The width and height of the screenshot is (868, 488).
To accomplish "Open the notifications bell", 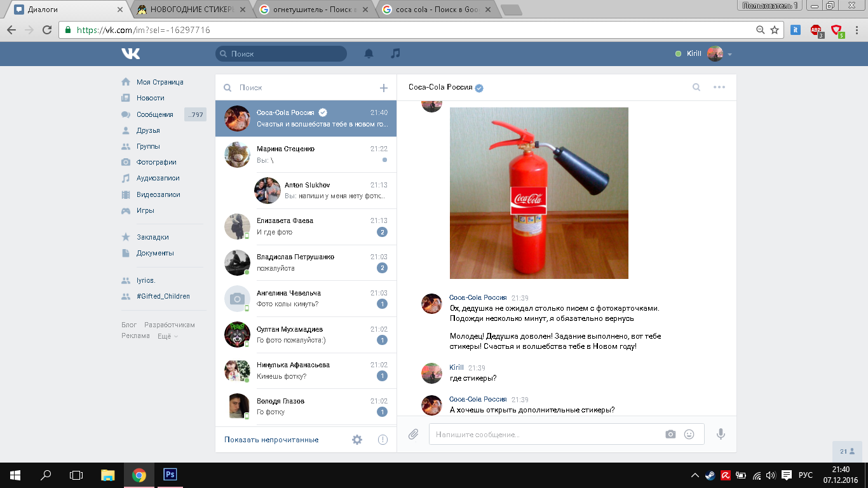I will (369, 54).
